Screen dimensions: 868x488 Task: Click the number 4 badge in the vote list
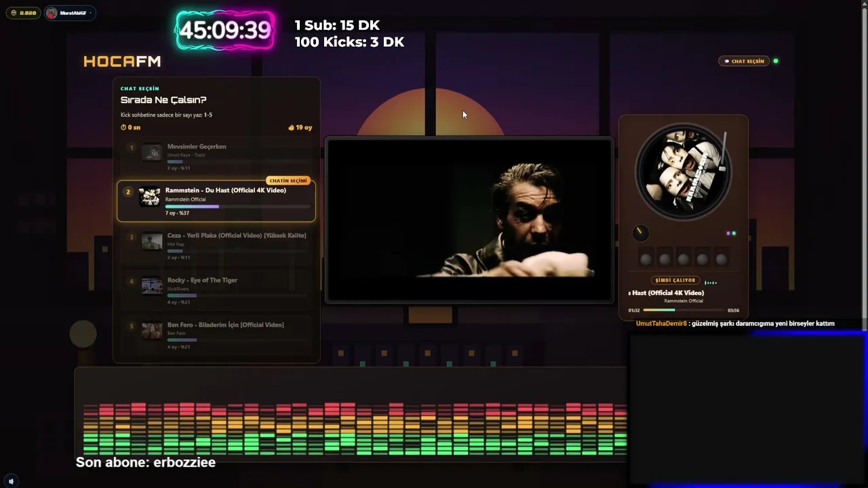[132, 281]
